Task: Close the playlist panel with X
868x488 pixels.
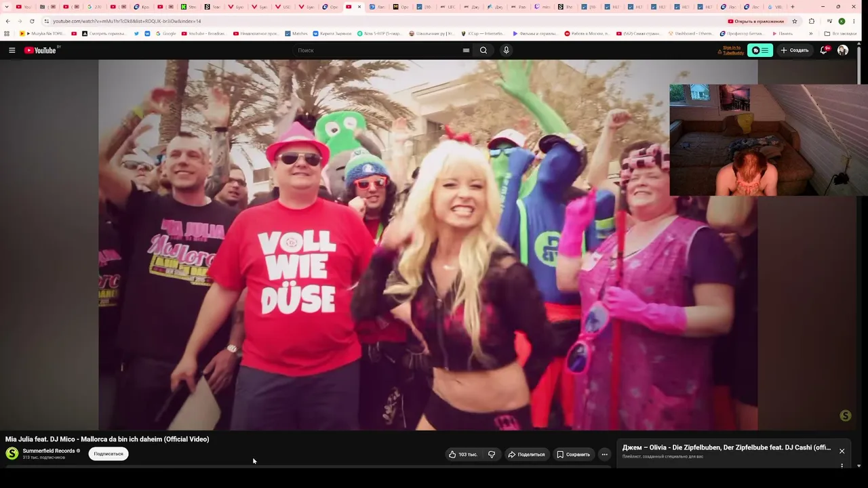Action: pyautogui.click(x=842, y=451)
